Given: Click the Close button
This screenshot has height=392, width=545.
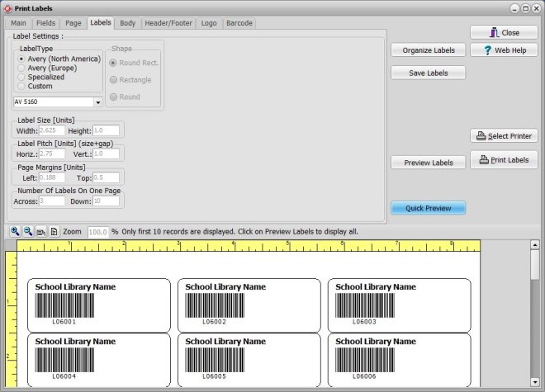Looking at the screenshot, I should (x=504, y=33).
